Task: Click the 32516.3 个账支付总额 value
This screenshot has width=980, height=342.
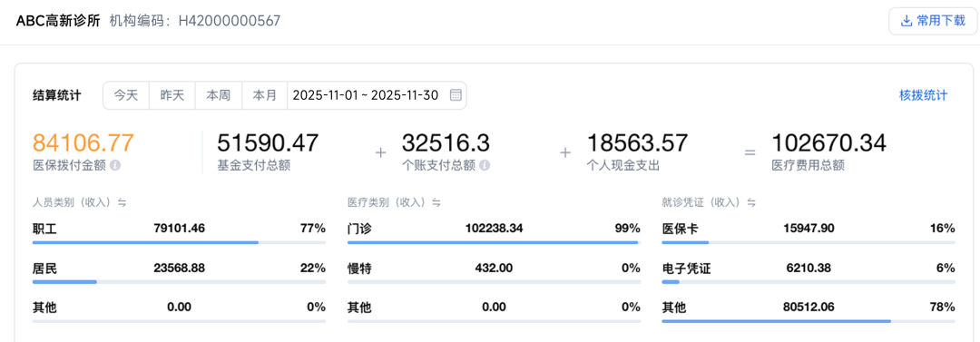Action: coord(446,143)
